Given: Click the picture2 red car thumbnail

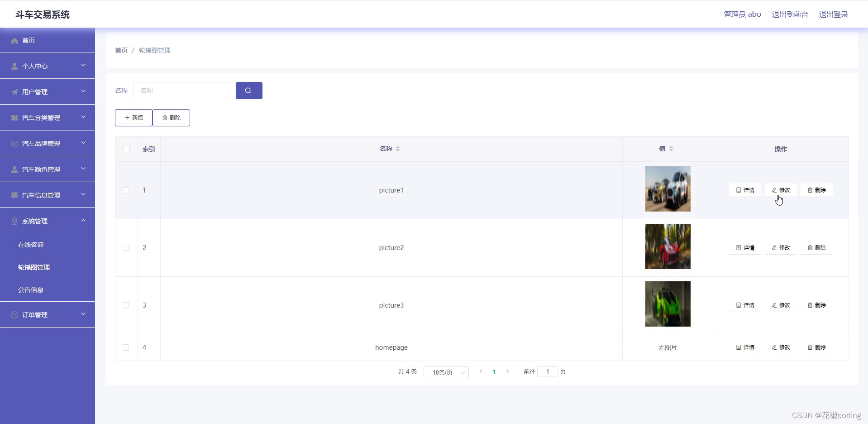Looking at the screenshot, I should 668,246.
